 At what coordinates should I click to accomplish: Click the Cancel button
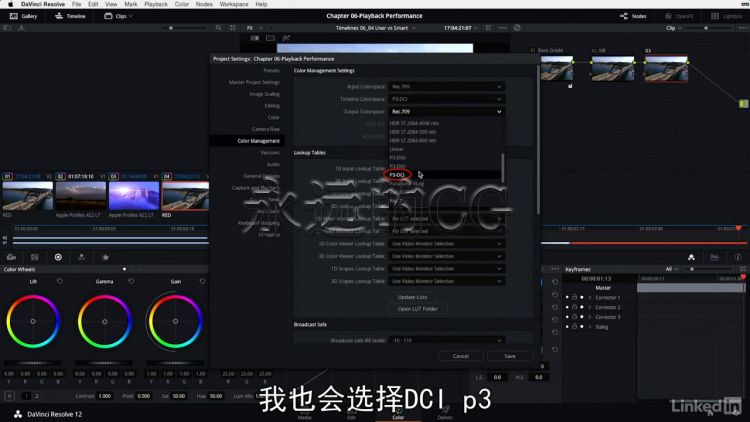coord(461,356)
